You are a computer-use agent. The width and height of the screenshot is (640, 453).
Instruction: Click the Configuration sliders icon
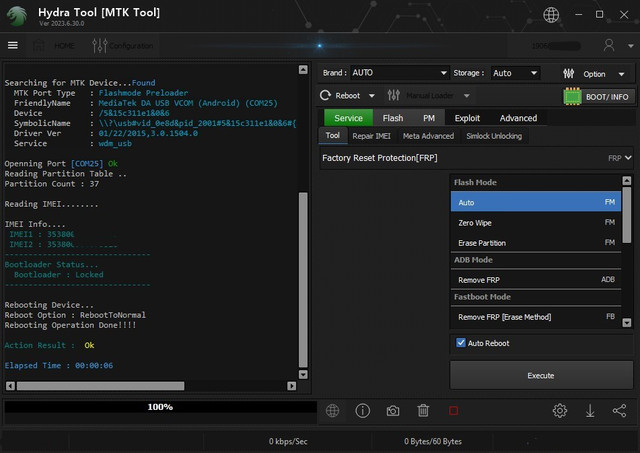point(100,46)
